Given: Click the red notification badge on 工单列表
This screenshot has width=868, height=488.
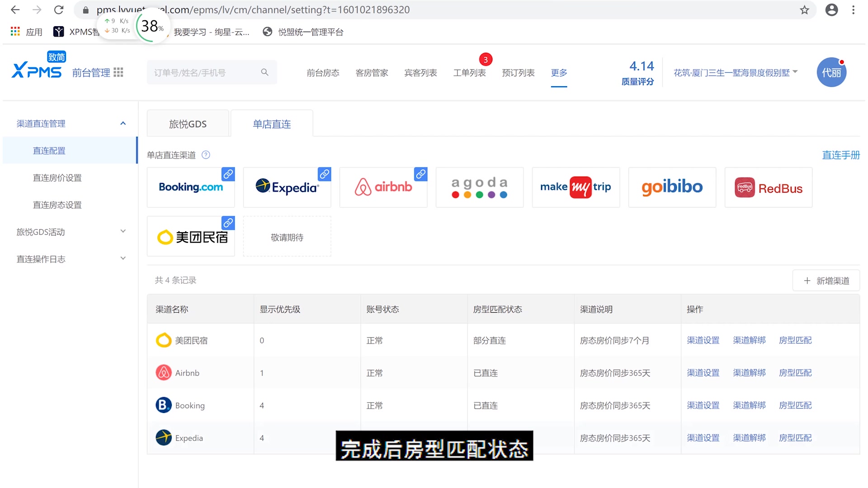Looking at the screenshot, I should tap(486, 59).
